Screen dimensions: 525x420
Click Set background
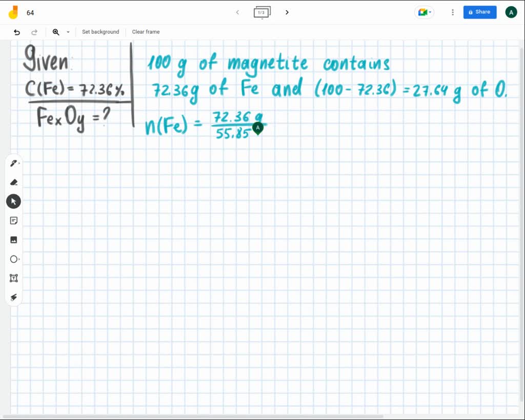100,32
